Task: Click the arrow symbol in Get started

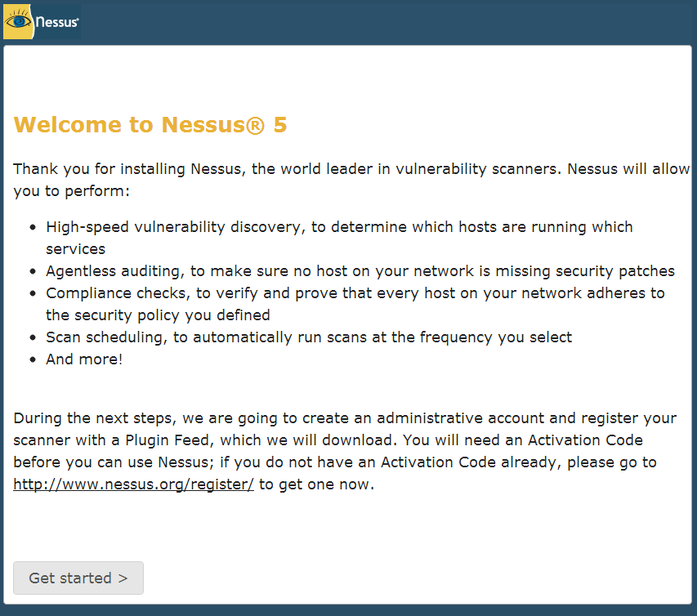Action: (123, 578)
